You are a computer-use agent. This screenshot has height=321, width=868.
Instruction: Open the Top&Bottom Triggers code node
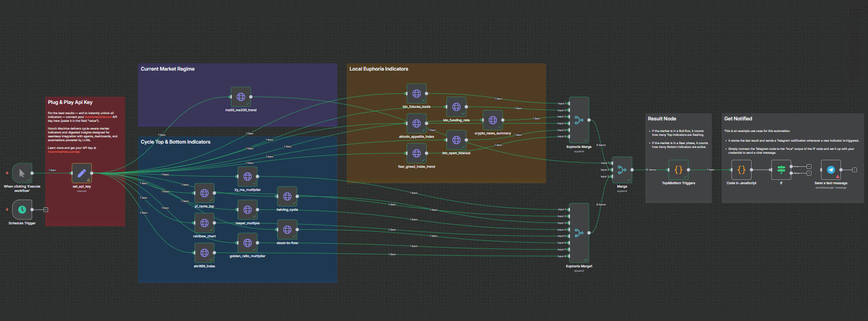pos(678,170)
